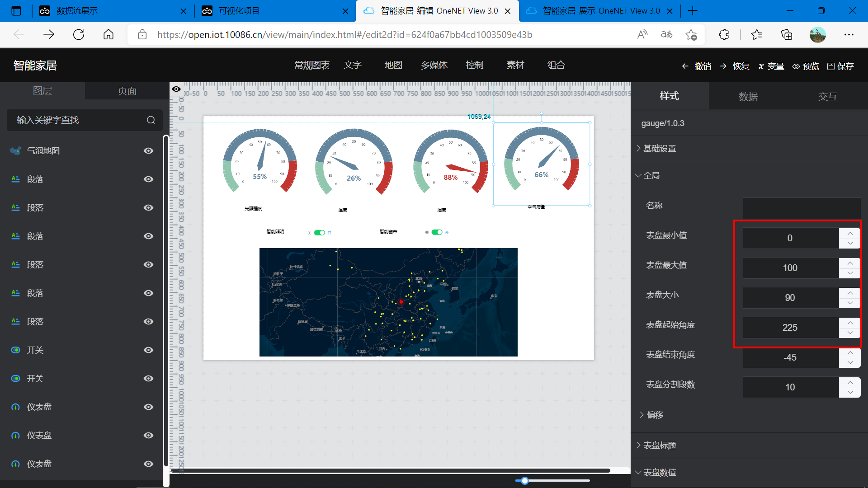This screenshot has height=488, width=868.
Task: Open 变量 variables button
Action: point(771,66)
